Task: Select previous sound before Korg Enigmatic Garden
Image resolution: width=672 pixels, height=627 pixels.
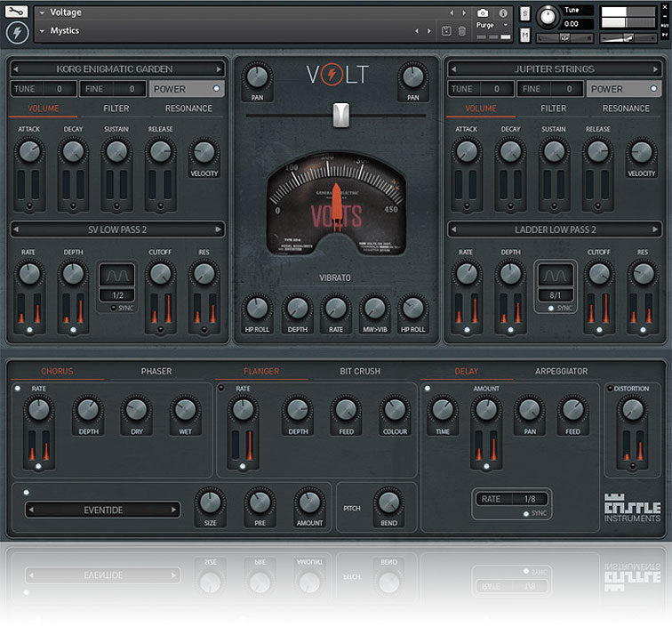Action: [15, 69]
